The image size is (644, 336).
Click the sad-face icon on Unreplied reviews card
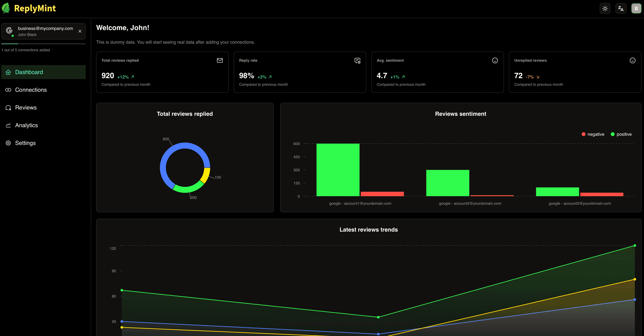[x=632, y=60]
